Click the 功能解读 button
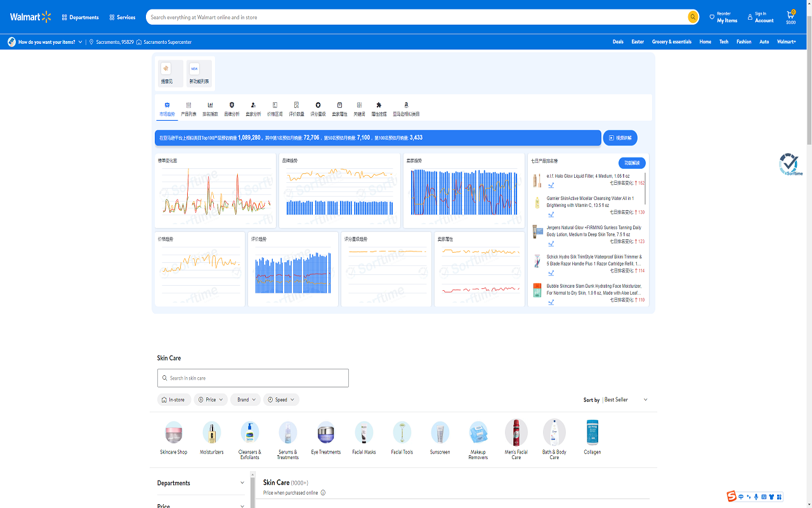812x508 pixels. click(632, 163)
